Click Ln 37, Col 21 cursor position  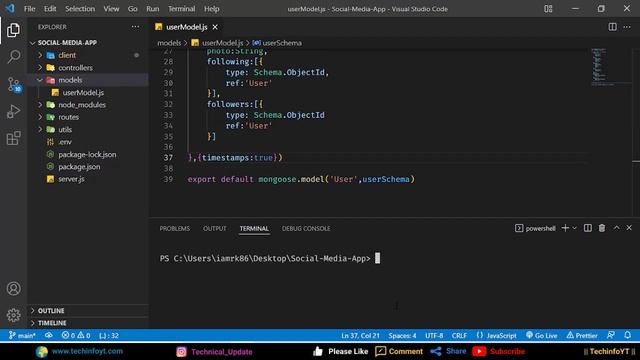360,336
